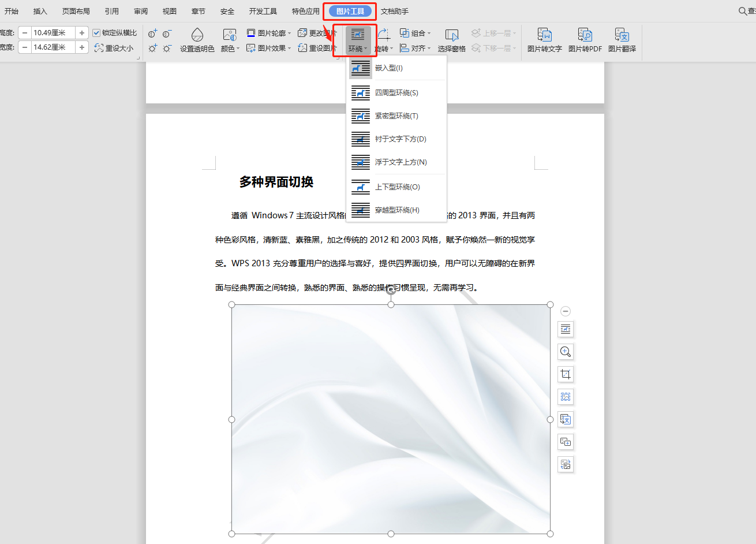Click the rotate handle above the image

(x=391, y=290)
